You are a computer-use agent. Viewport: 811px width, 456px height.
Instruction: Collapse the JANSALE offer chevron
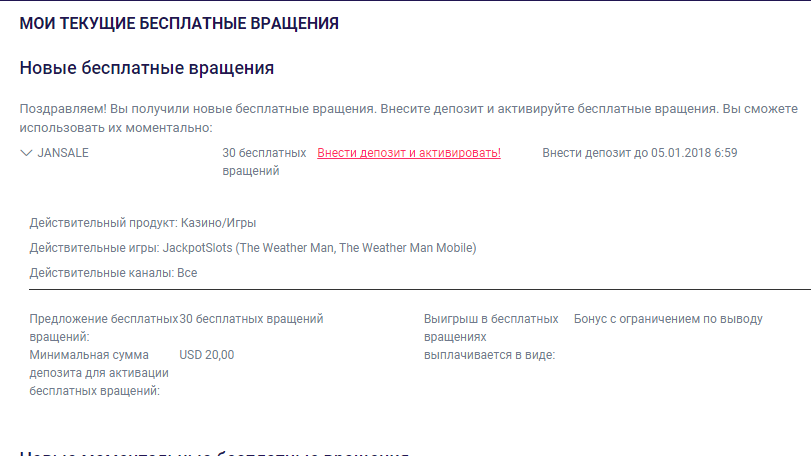26,153
